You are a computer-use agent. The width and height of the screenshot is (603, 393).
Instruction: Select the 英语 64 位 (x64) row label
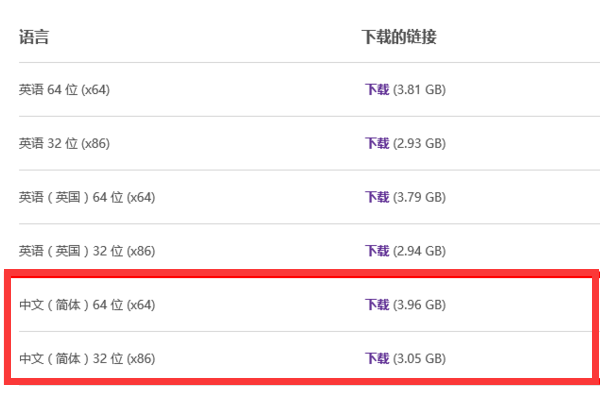64,90
